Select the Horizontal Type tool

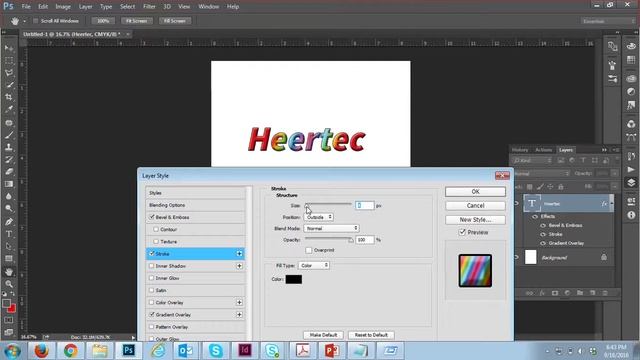[9, 234]
